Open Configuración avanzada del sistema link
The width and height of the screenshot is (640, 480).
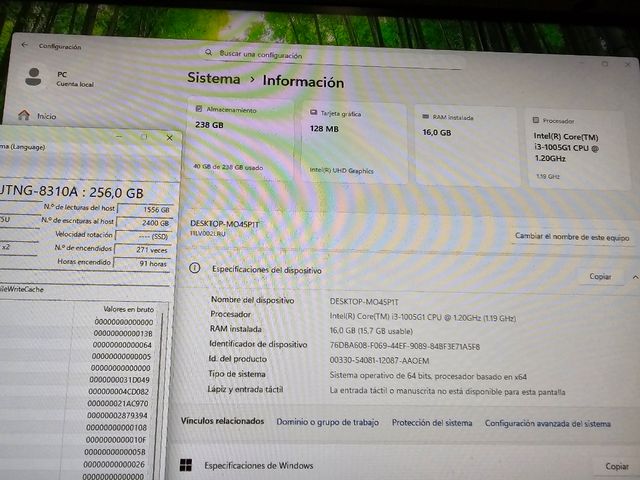click(547, 424)
